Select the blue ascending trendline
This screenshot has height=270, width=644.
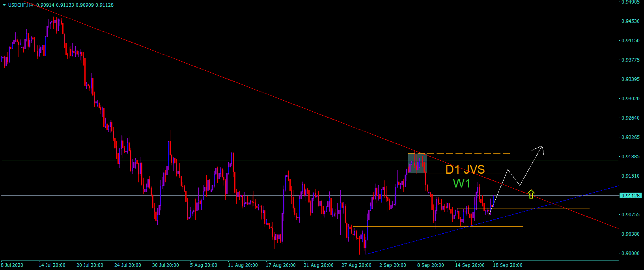pos(492,219)
